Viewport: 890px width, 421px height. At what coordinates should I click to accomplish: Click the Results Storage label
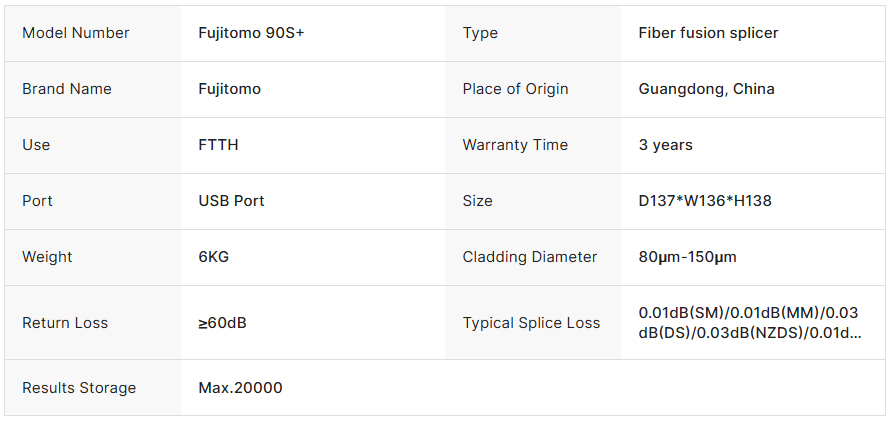pyautogui.click(x=79, y=388)
